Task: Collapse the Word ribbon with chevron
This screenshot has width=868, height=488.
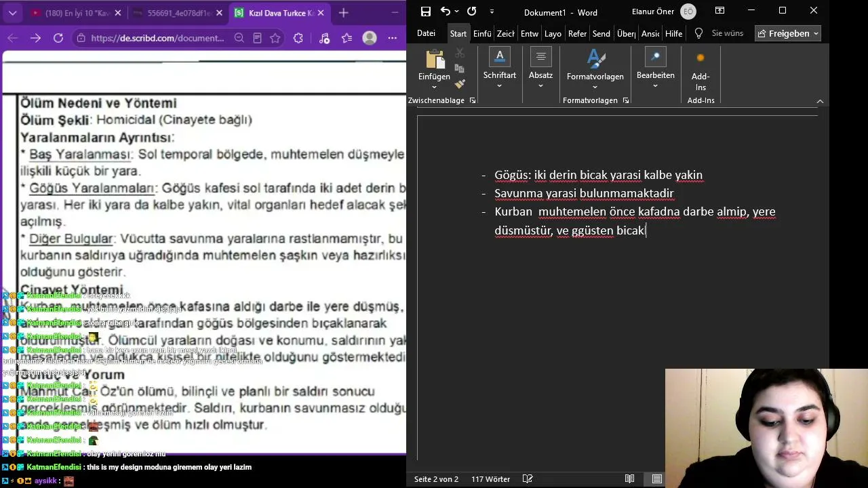Action: (820, 101)
